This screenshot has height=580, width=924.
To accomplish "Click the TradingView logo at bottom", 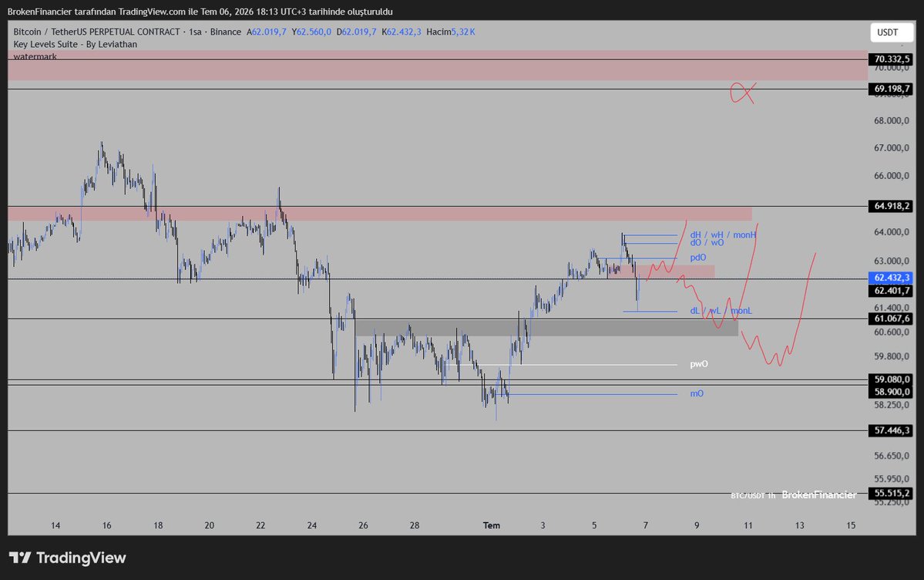I will coord(68,558).
